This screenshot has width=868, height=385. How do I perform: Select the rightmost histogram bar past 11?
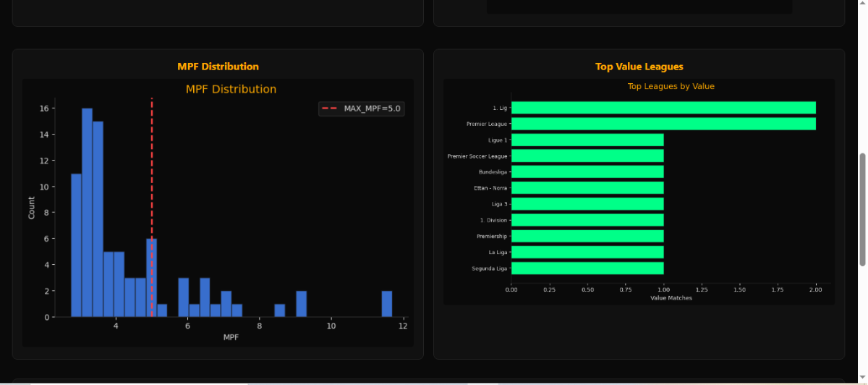387,304
